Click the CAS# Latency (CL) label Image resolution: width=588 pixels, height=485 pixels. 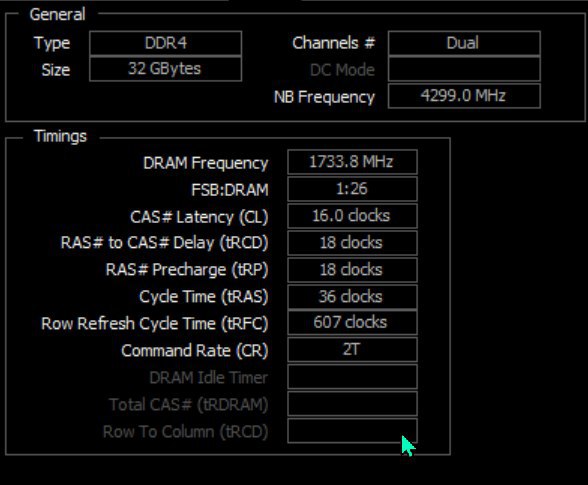[199, 217]
